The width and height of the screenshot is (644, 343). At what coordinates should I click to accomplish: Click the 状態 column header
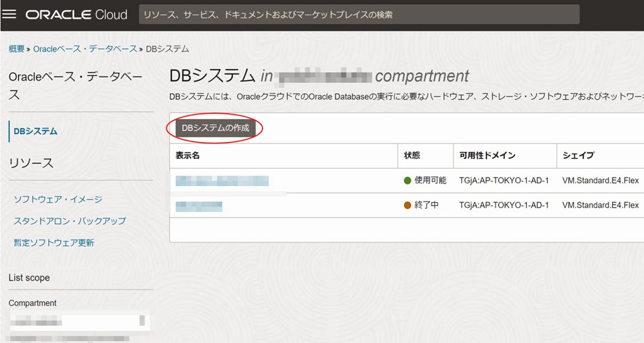click(x=412, y=156)
